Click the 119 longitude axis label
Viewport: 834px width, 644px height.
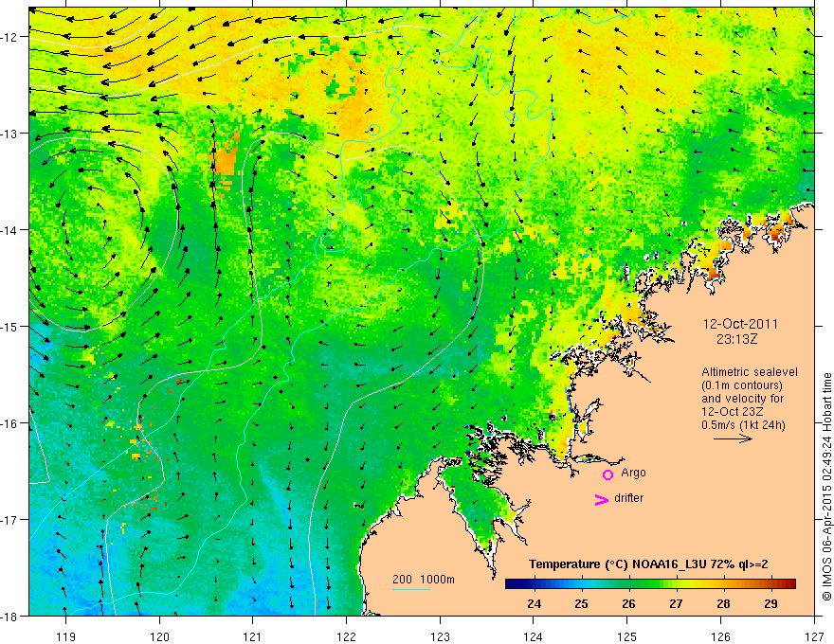point(66,636)
